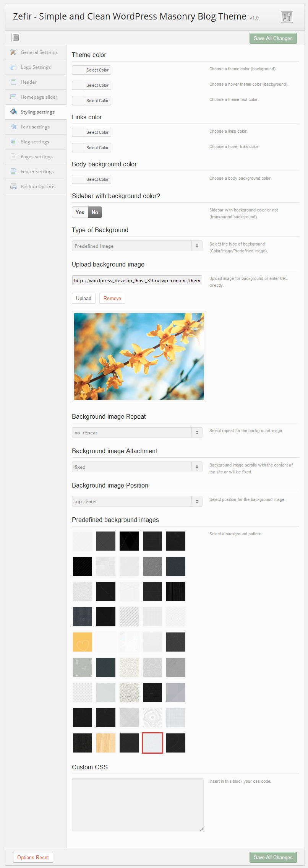Screen dimensions: 308x868
Task: Click the expand-all sections icon below title
Action: point(16,37)
